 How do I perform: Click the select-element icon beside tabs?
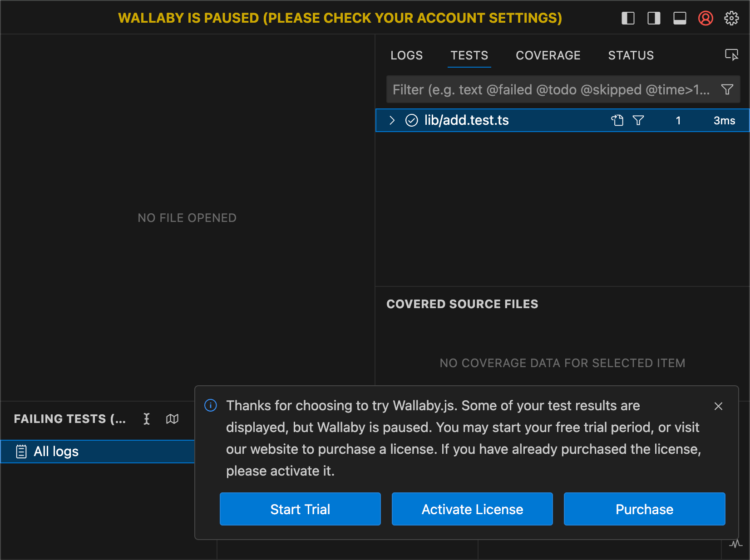731,55
